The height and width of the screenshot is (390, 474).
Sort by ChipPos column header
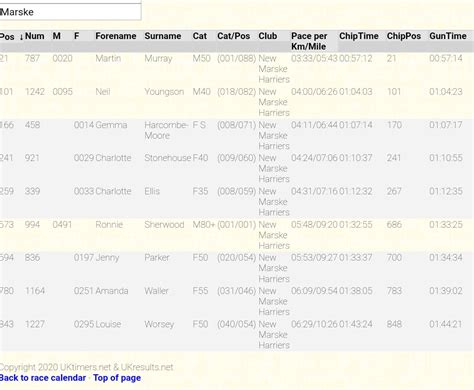click(x=404, y=36)
